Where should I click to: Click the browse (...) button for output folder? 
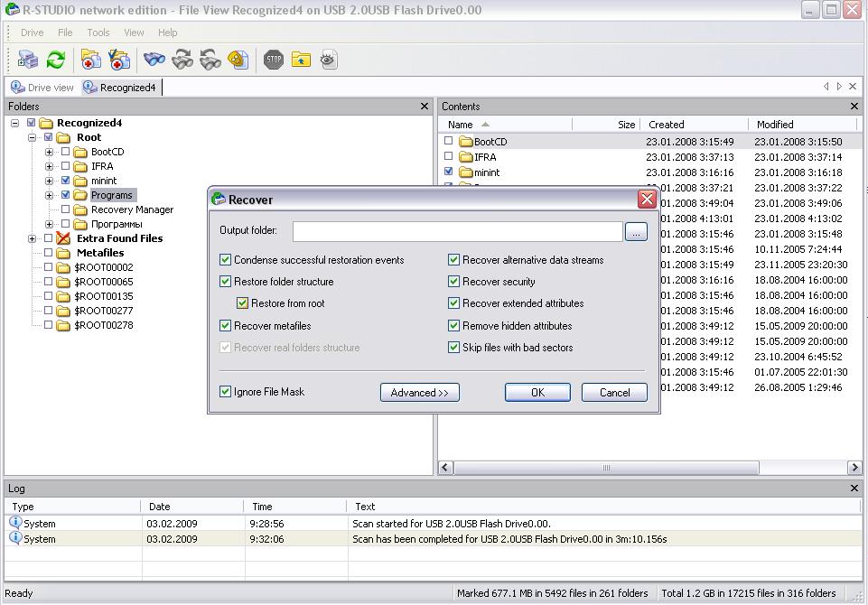coord(636,231)
